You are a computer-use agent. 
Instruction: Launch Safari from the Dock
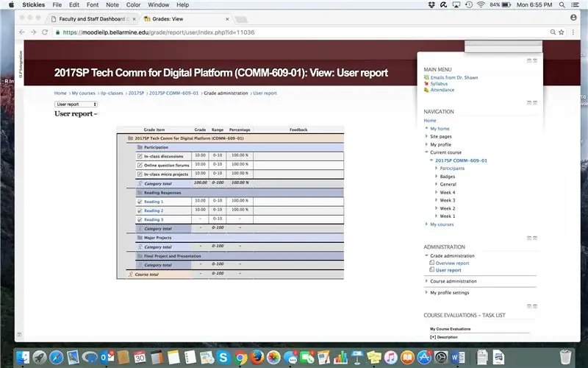point(57,357)
